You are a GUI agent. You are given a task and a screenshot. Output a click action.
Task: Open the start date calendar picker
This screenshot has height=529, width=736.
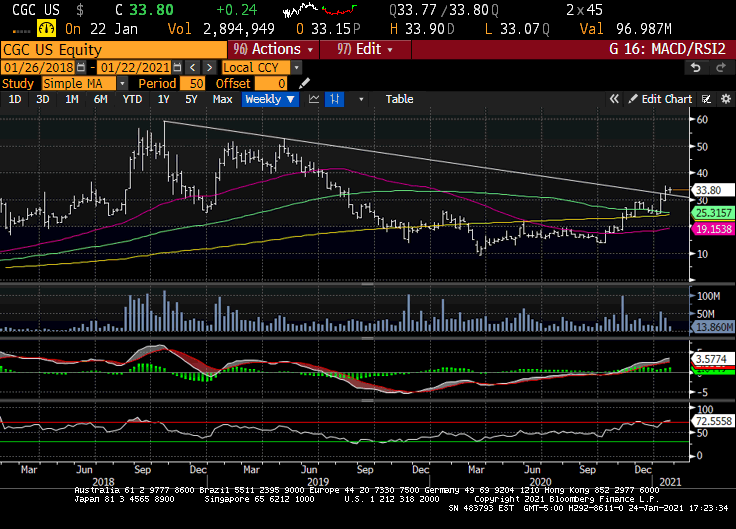coord(81,68)
